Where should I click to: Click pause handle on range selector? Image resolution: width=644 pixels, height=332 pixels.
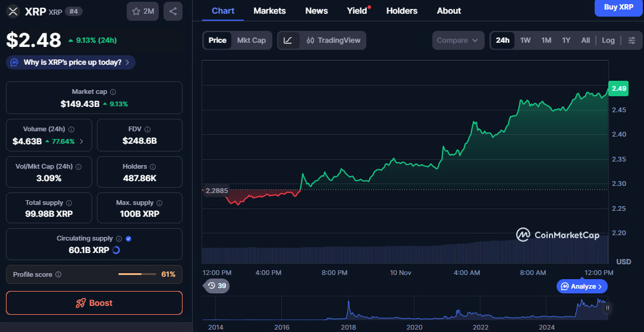click(608, 308)
